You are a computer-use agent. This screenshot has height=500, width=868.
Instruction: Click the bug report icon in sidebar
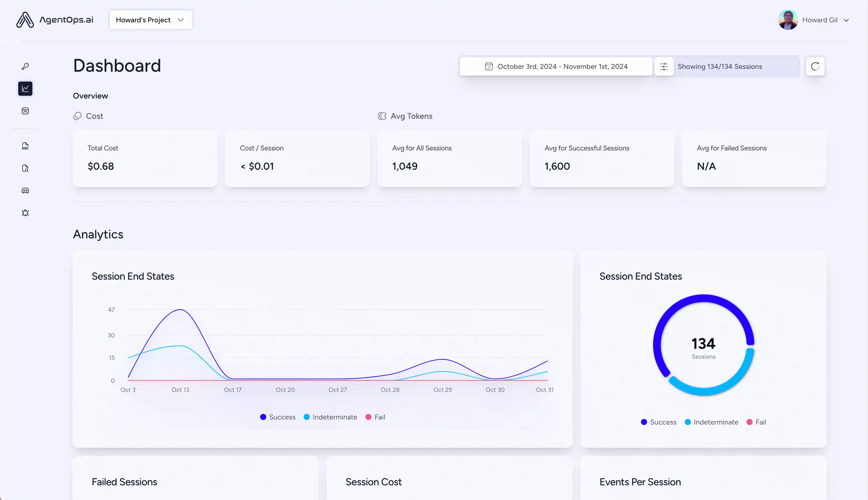pos(25,213)
